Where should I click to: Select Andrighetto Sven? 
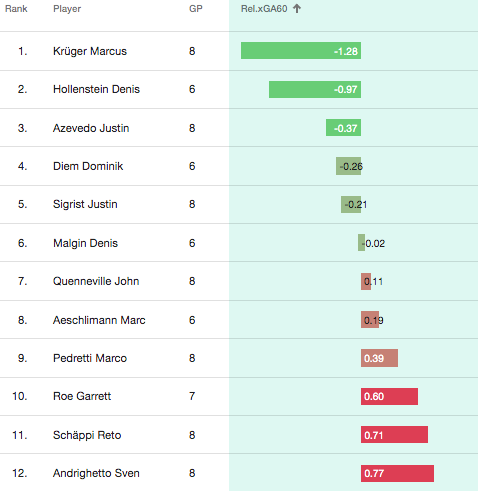pos(96,473)
